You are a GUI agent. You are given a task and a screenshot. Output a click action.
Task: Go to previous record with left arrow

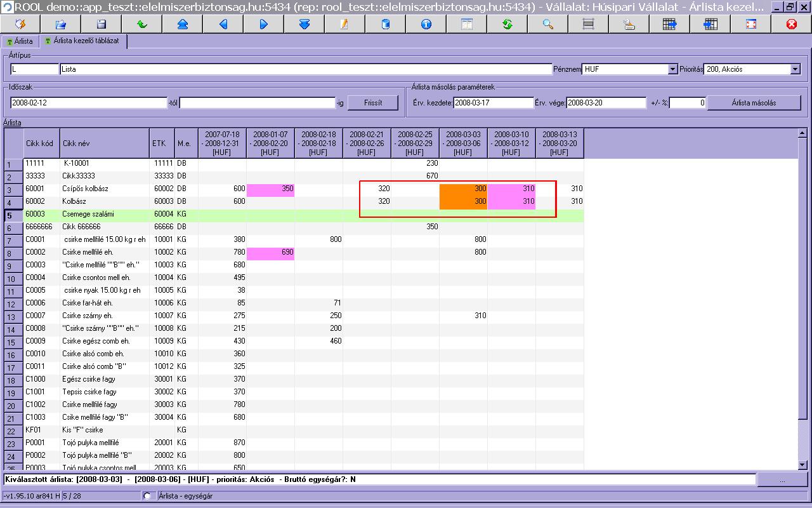223,24
